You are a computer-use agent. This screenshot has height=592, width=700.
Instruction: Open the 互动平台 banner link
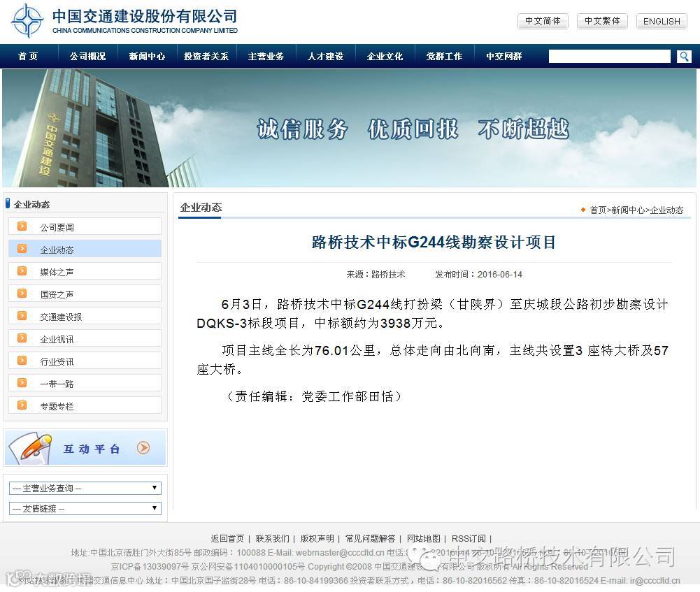coord(85,448)
